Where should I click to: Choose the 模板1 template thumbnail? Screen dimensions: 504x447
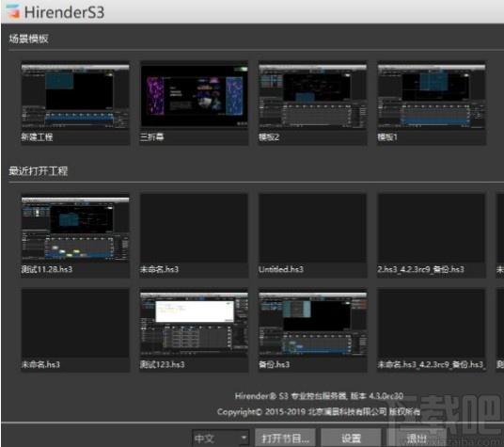432,96
